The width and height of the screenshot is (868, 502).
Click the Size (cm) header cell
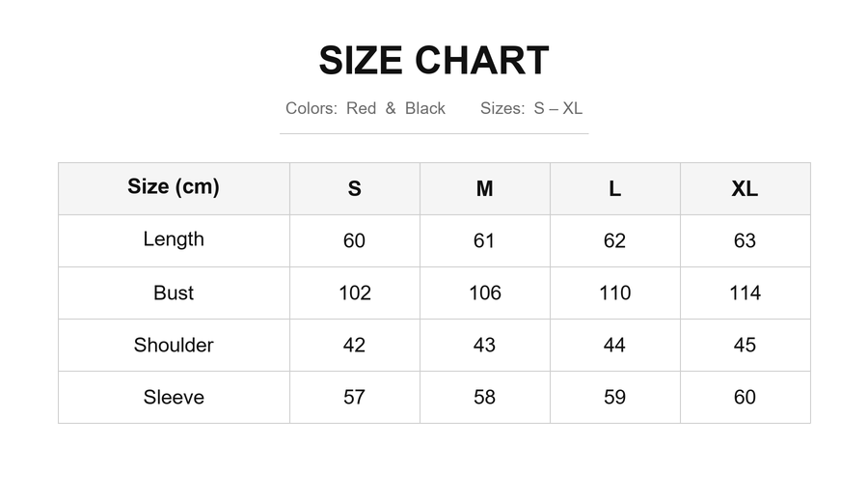tap(174, 189)
